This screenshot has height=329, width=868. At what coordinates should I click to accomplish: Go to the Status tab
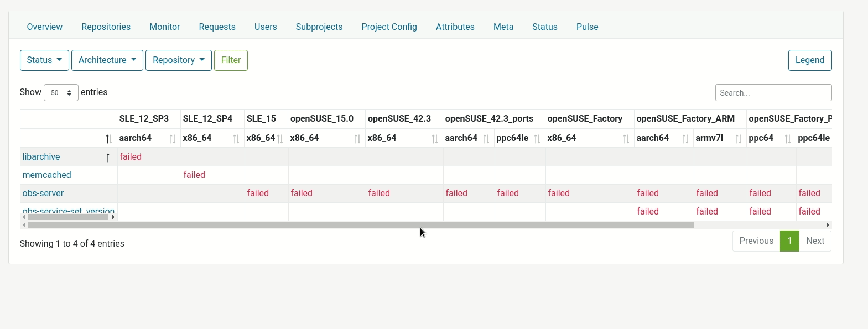coord(545,27)
